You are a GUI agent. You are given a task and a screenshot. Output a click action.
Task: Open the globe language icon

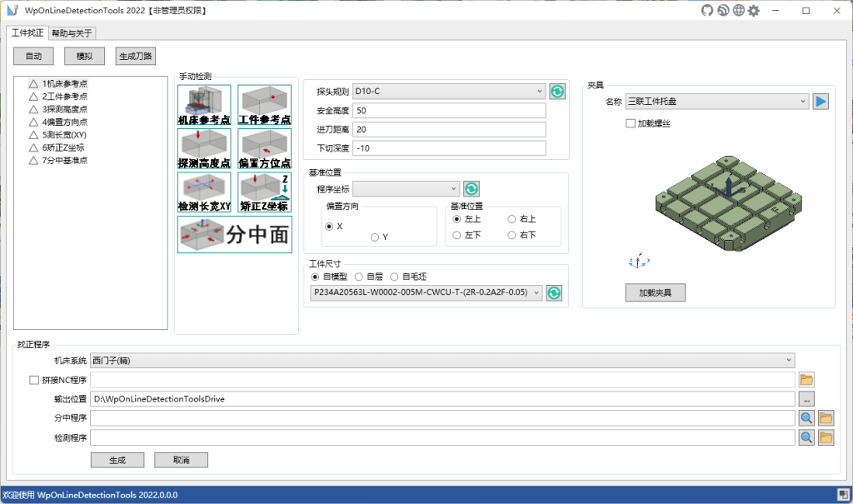[x=738, y=10]
